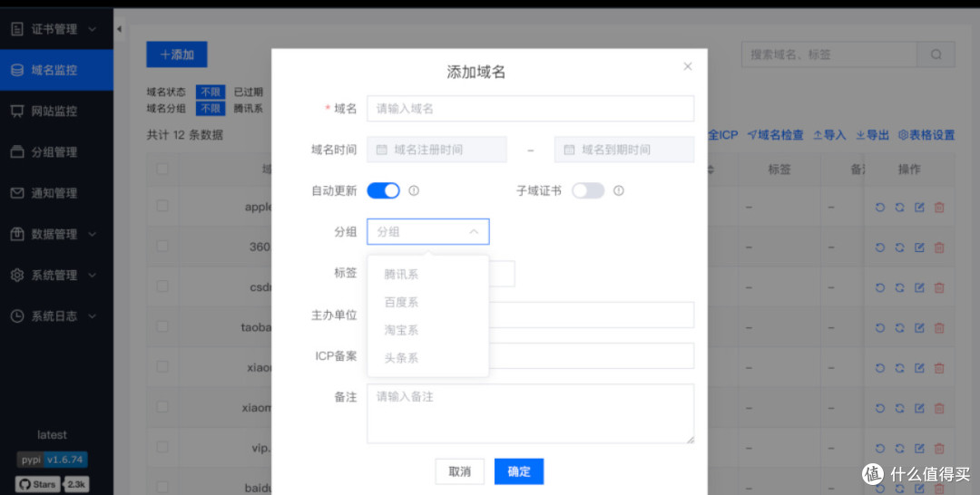Click info icon beside 子域证书 switch

coord(619,191)
